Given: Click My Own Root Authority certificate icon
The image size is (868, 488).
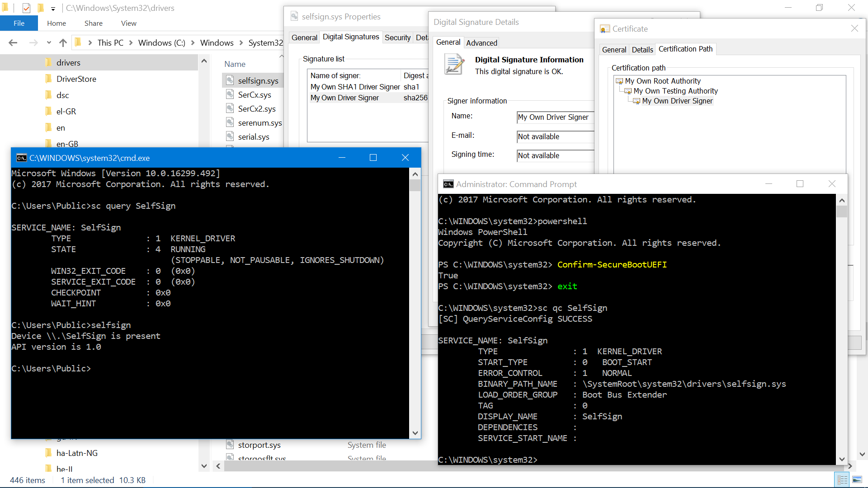Looking at the screenshot, I should coord(619,81).
